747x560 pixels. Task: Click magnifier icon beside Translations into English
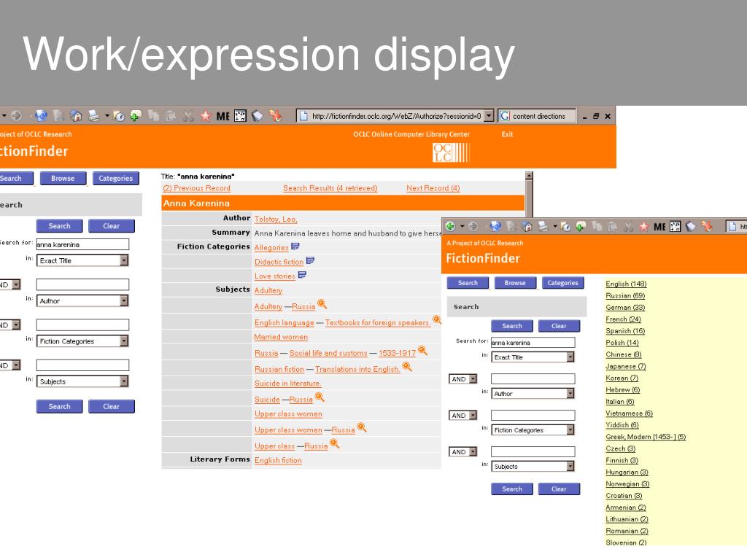pyautogui.click(x=407, y=367)
